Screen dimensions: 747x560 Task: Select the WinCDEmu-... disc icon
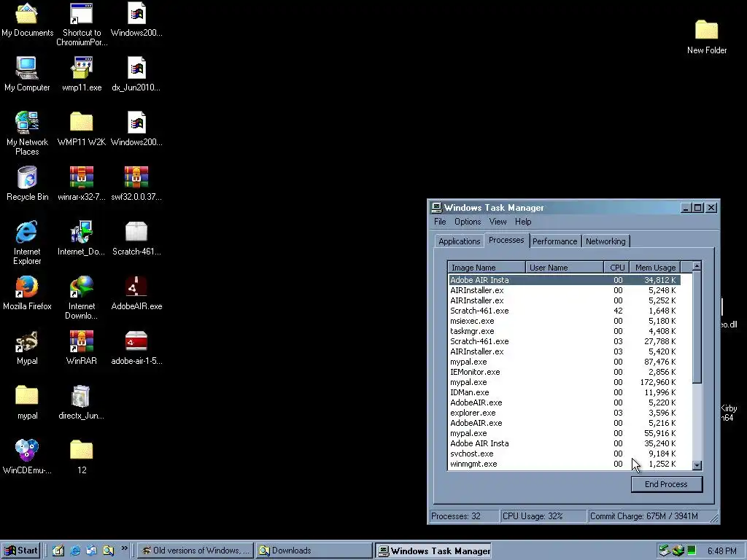coord(27,457)
